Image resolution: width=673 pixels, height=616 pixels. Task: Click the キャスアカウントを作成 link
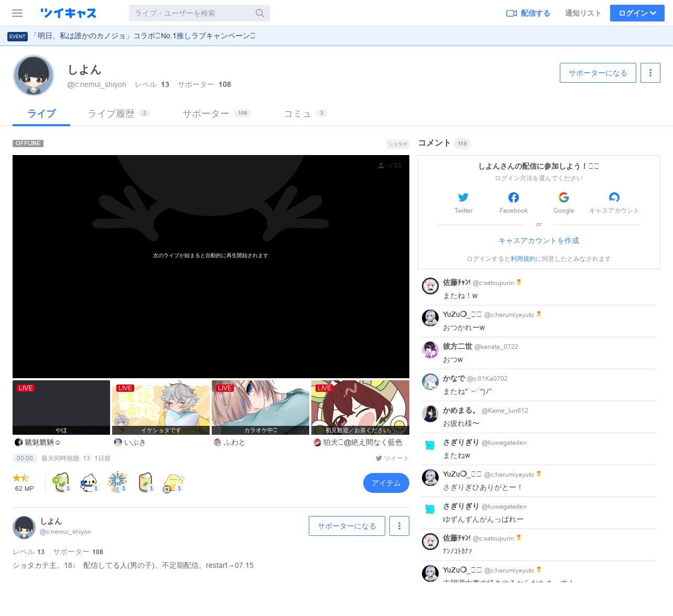pyautogui.click(x=539, y=240)
